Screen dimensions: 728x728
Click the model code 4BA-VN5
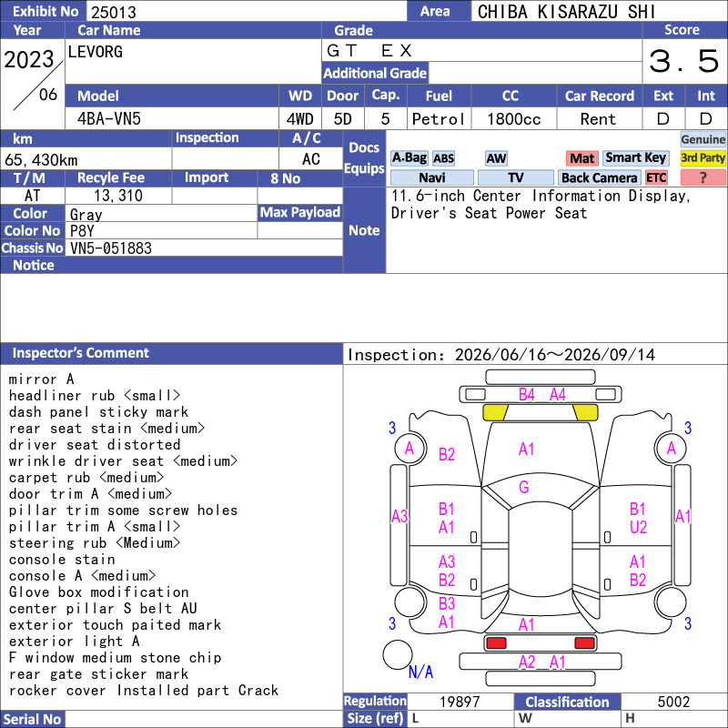click(x=108, y=119)
